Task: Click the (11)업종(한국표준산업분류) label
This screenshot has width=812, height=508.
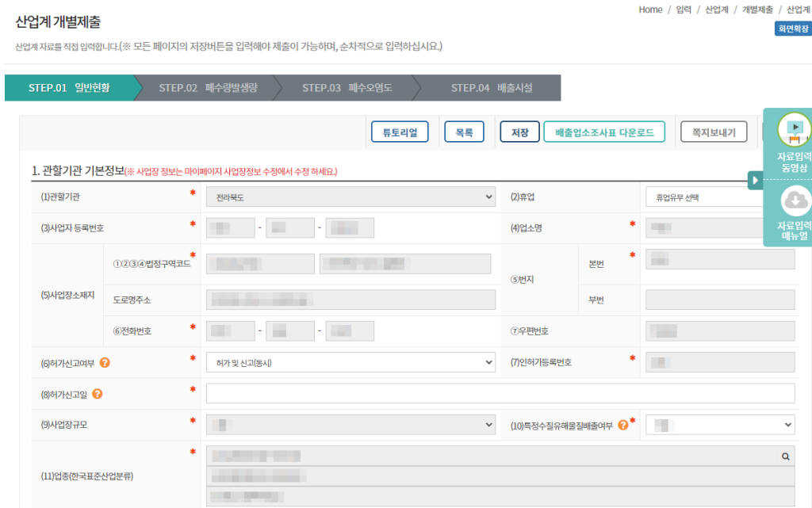Action: click(x=87, y=476)
